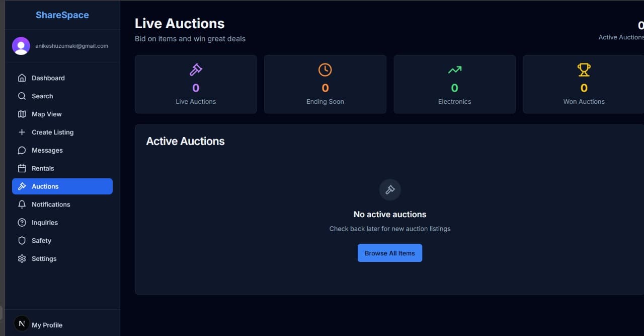This screenshot has width=644, height=336.
Task: Click the user avatar icon
Action: point(21,46)
